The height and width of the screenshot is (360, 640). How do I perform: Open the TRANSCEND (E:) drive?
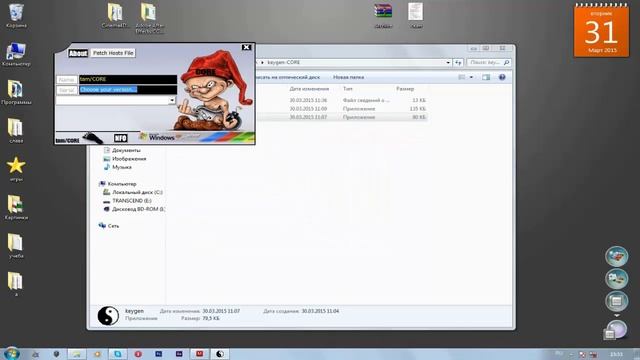[127, 201]
